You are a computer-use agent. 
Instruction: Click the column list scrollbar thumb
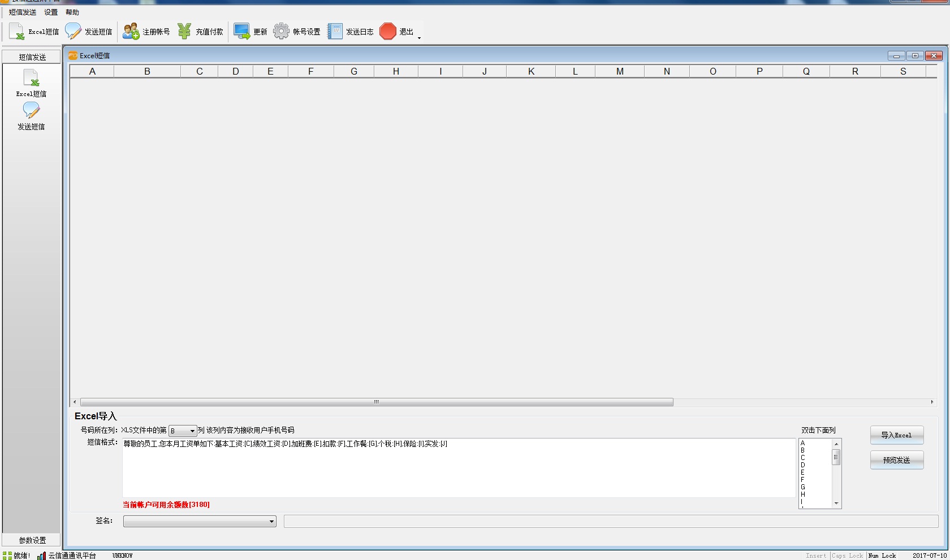click(x=836, y=457)
